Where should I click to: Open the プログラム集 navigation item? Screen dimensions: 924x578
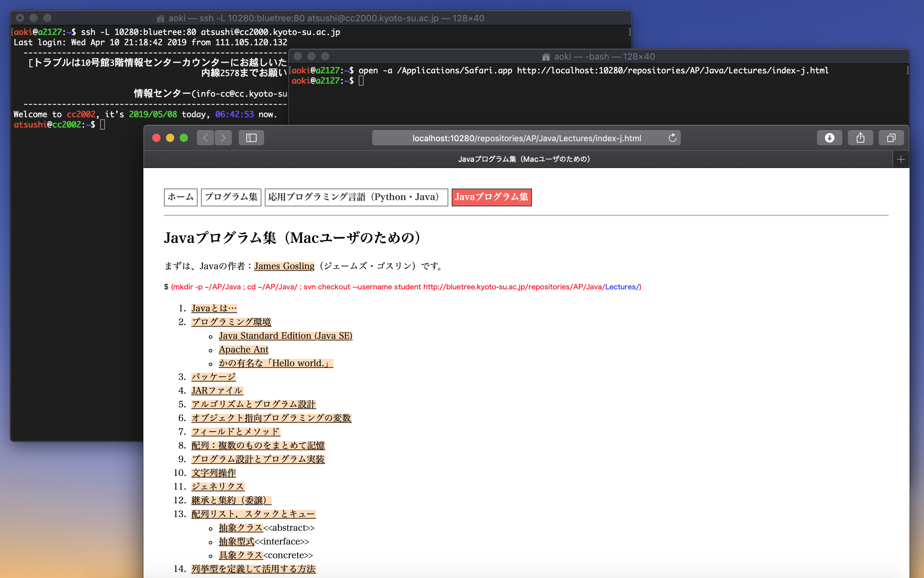click(231, 197)
